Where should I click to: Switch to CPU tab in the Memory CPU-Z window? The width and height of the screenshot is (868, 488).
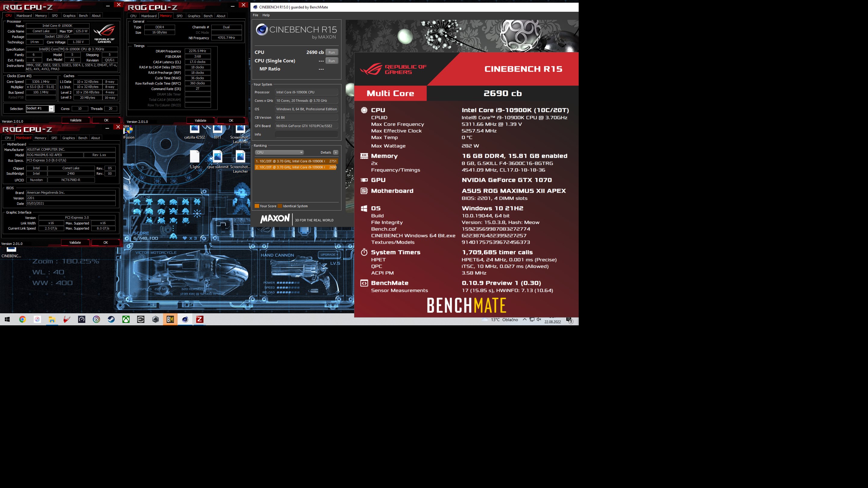pos(133,16)
